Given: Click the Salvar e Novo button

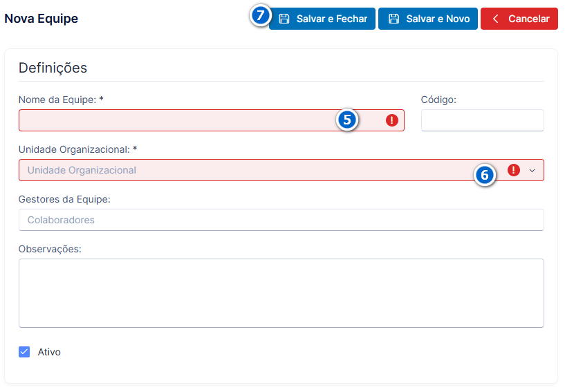Looking at the screenshot, I should [427, 19].
